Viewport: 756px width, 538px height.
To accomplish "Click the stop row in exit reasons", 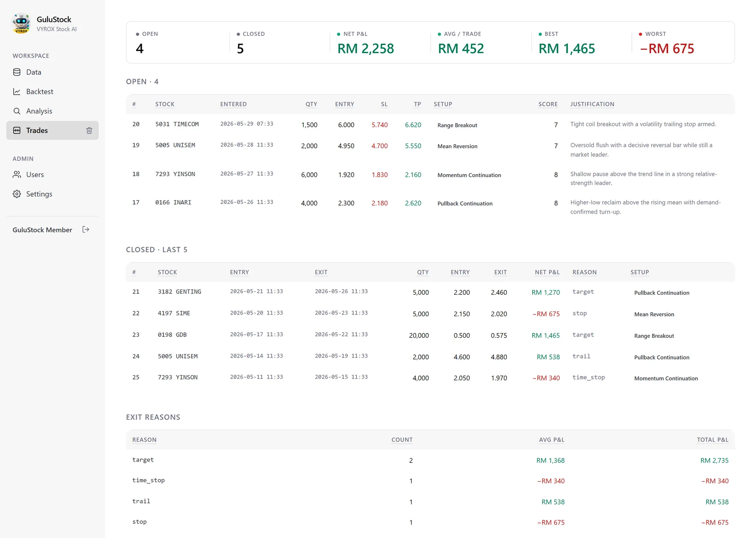I will 430,522.
